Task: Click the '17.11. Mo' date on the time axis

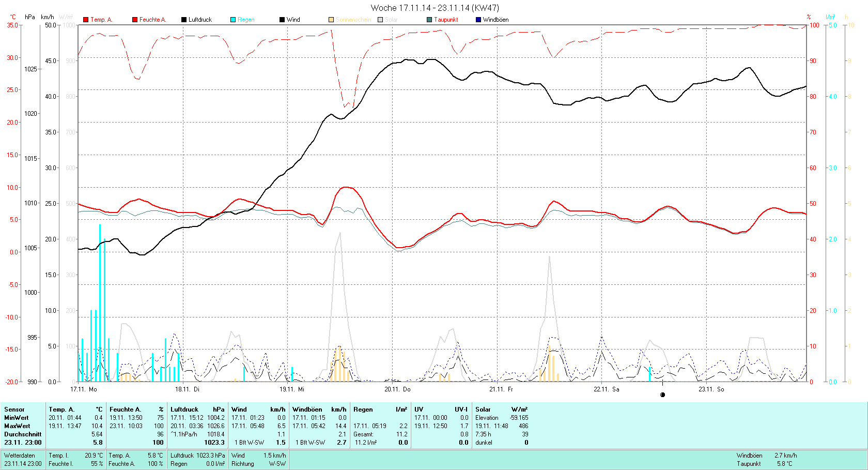Action: pos(84,389)
